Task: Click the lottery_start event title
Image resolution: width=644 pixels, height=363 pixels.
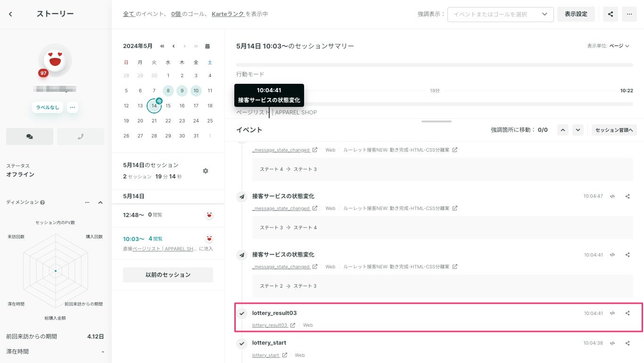Action: pos(269,343)
